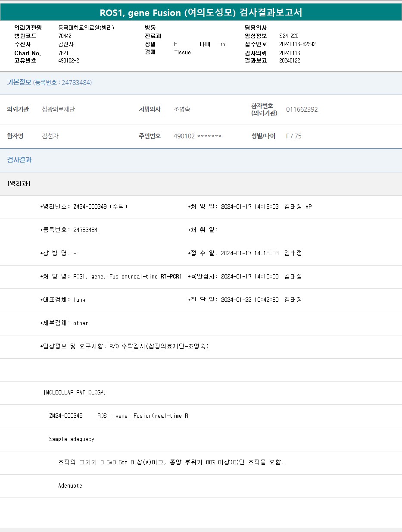Click the 결과보고 date 20240122
This screenshot has height=532, width=402.
pyautogui.click(x=290, y=60)
